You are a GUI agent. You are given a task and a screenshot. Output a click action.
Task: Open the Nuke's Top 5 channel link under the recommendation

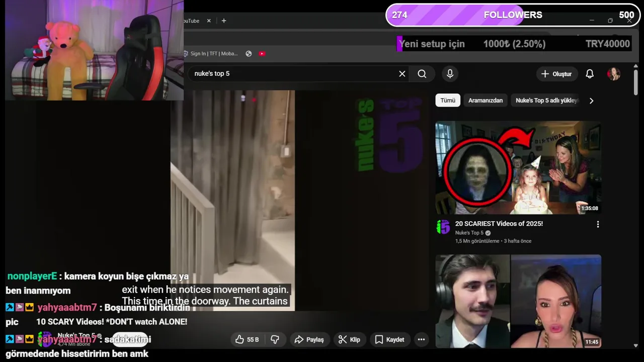[469, 233]
